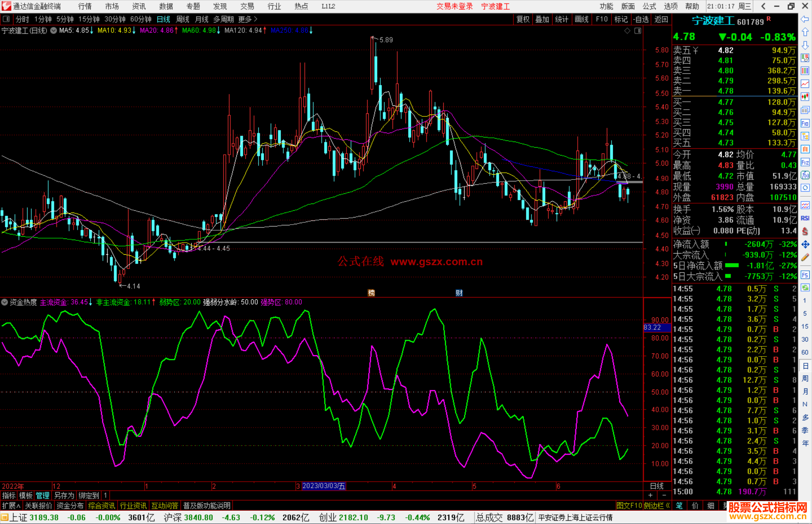Select the RSI indicator sidebar icon
812x524 pixels.
pyautogui.click(x=805, y=218)
